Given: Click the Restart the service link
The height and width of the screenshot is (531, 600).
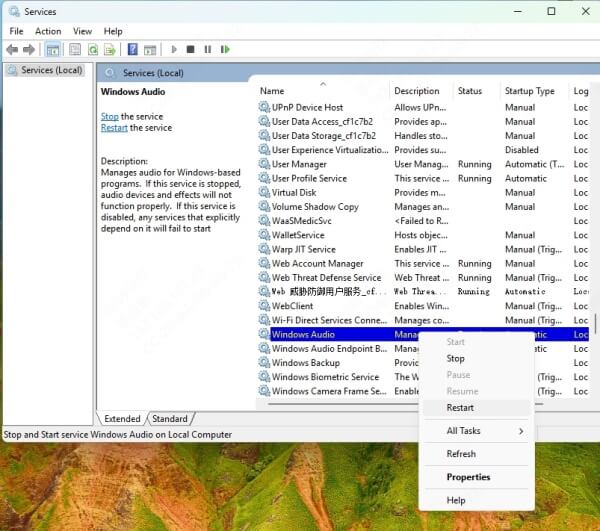Looking at the screenshot, I should pyautogui.click(x=114, y=128).
